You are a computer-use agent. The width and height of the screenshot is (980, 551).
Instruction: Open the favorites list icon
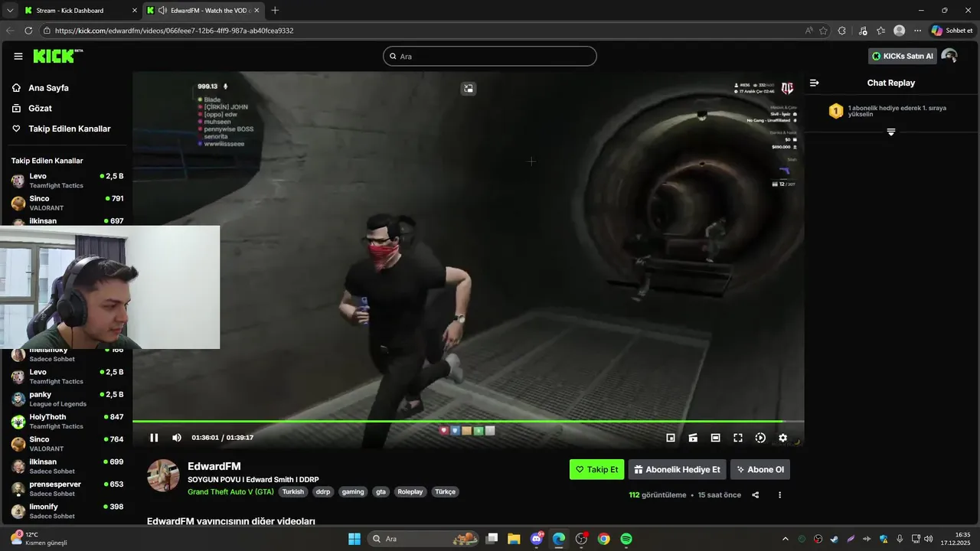pos(881,31)
